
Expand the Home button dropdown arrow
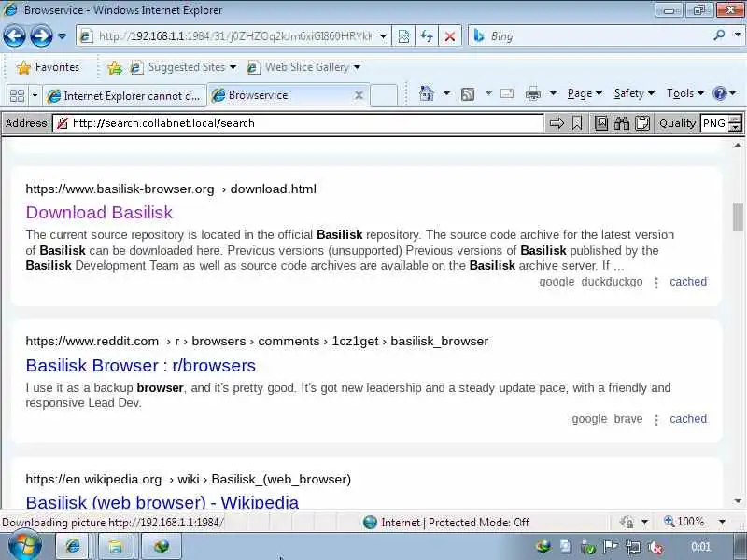point(446,93)
